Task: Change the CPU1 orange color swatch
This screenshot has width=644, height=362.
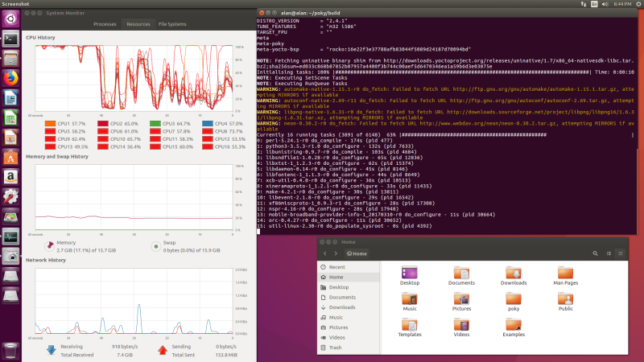Action: coord(50,124)
